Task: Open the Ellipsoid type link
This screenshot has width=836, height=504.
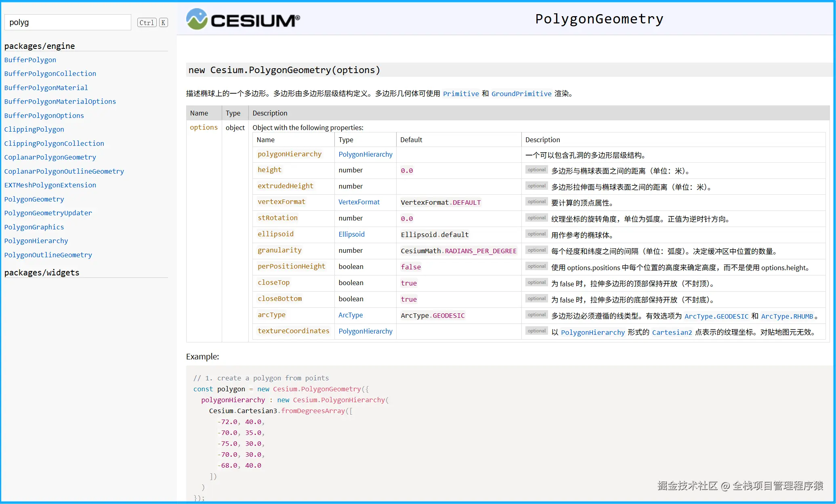Action: pyautogui.click(x=351, y=234)
